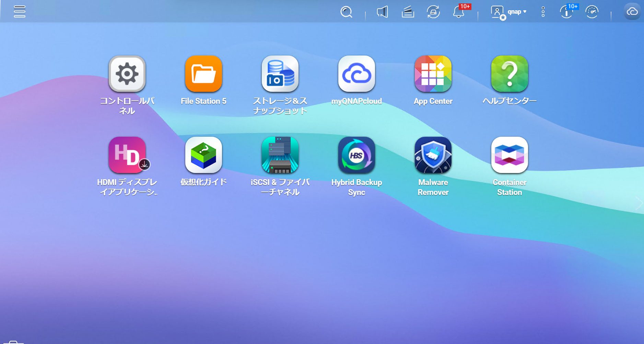Open the hamburger main menu
Screen dimensions: 644x344
tap(20, 12)
